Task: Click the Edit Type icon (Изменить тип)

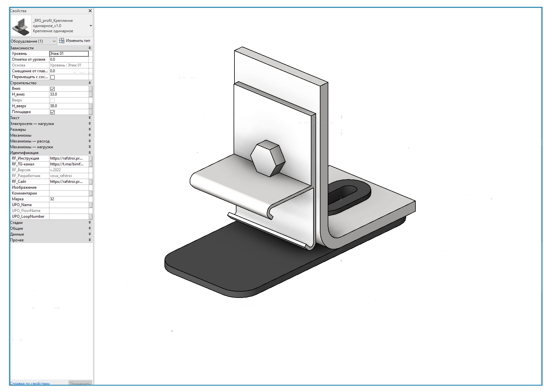Action: coord(62,41)
